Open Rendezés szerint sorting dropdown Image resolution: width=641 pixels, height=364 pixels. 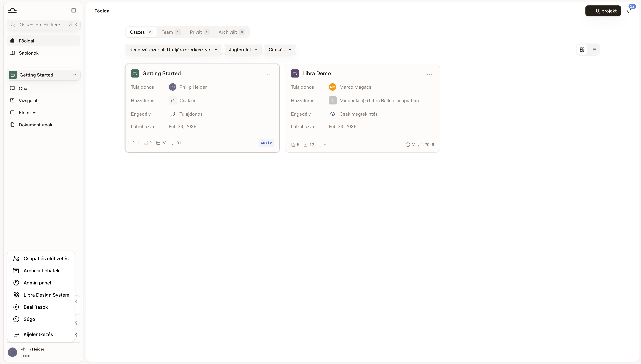173,50
